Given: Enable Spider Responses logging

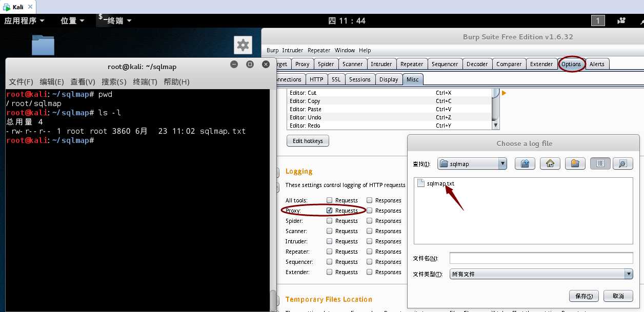Looking at the screenshot, I should [370, 221].
